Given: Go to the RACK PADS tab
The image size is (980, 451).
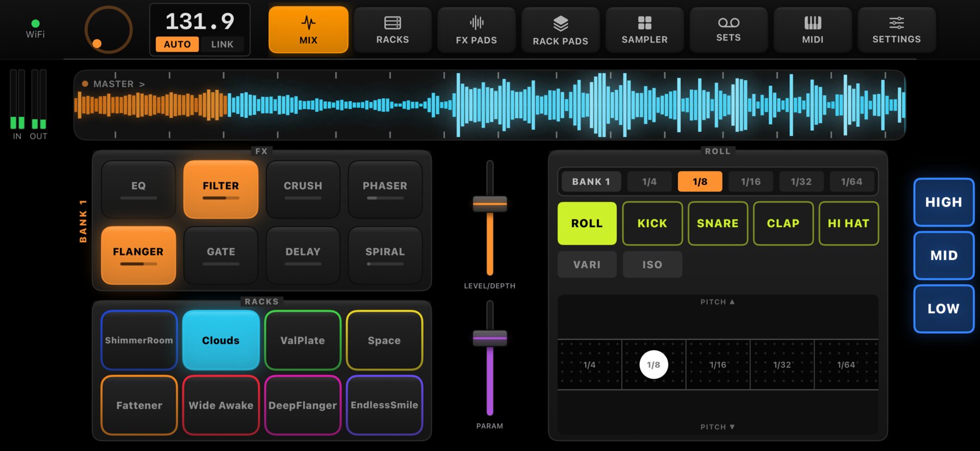Looking at the screenshot, I should pos(560,30).
